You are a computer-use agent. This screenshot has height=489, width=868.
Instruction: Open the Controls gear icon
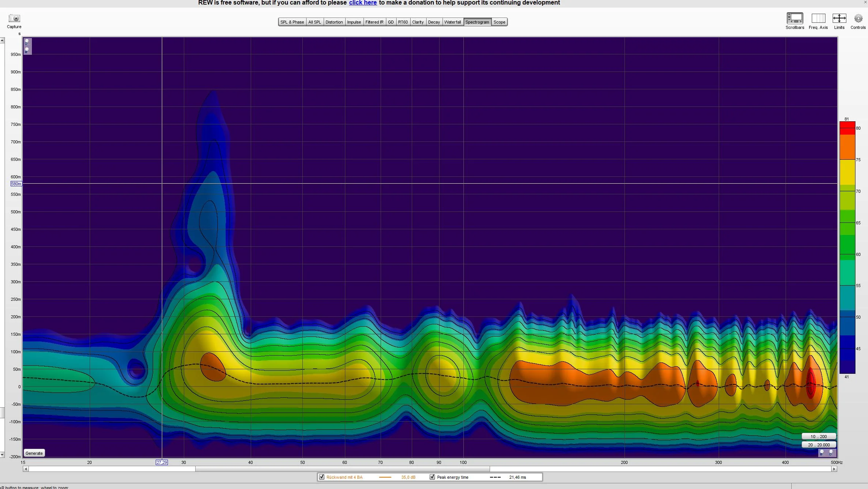[x=858, y=18]
